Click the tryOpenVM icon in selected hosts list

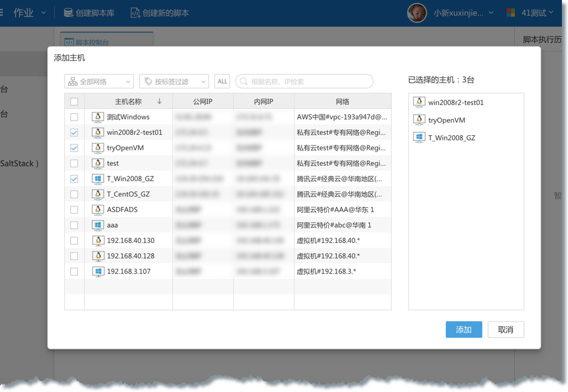[x=419, y=120]
